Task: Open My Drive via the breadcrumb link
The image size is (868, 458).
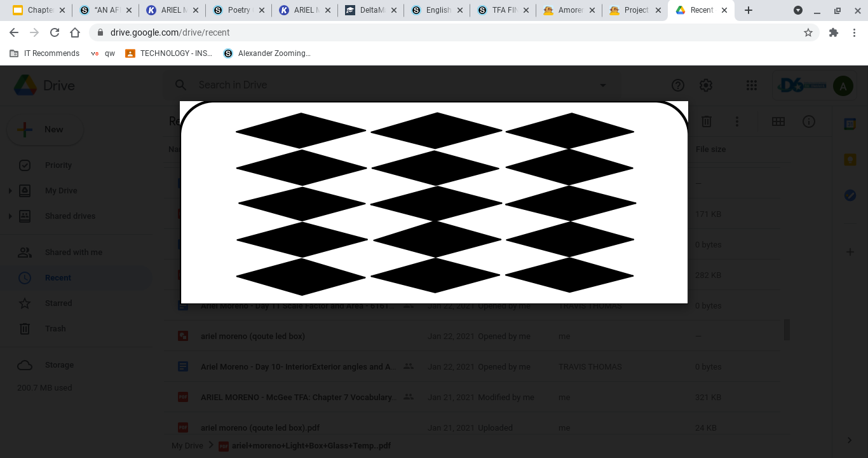Action: tap(186, 445)
